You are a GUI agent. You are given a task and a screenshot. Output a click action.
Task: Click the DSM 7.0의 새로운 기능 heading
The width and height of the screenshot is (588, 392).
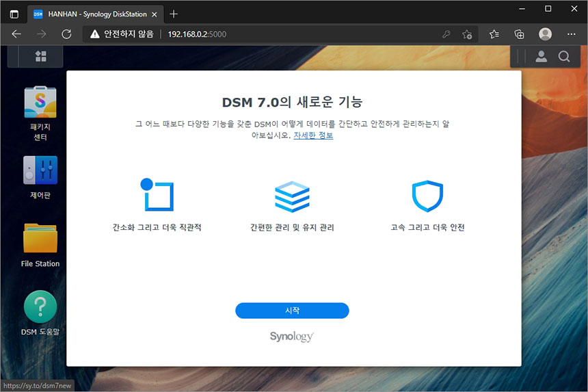point(292,102)
